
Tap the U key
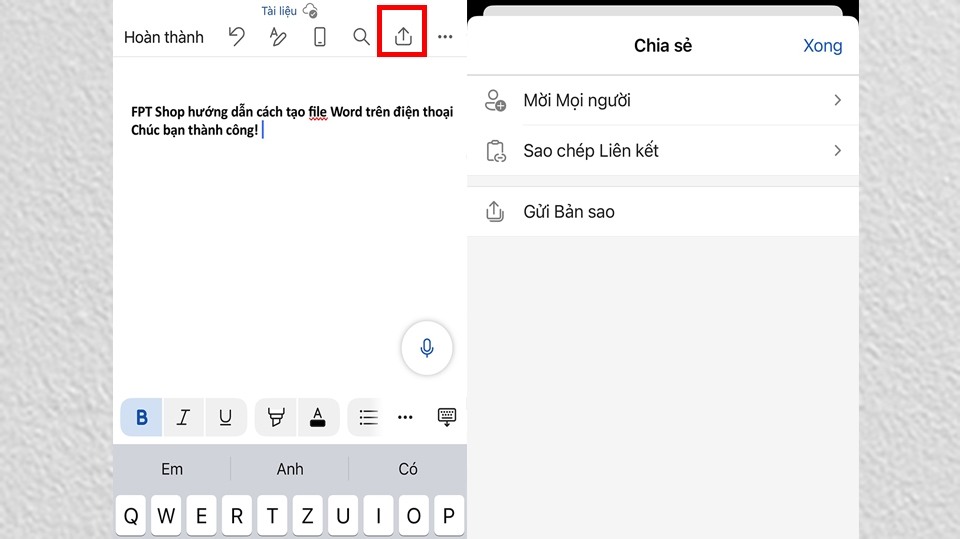point(343,516)
